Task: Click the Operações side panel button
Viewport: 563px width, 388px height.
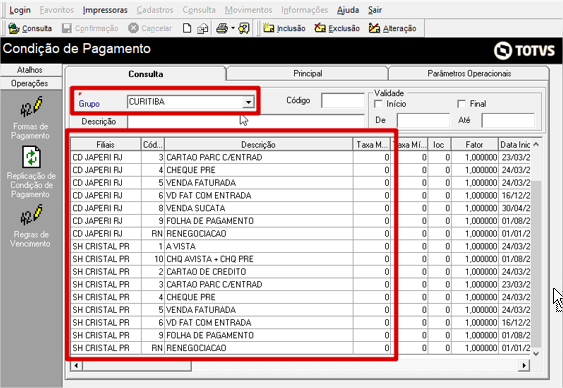Action: pyautogui.click(x=31, y=83)
